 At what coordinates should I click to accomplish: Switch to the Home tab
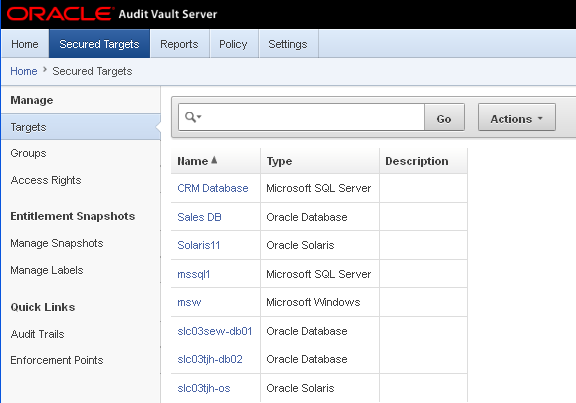click(x=25, y=44)
